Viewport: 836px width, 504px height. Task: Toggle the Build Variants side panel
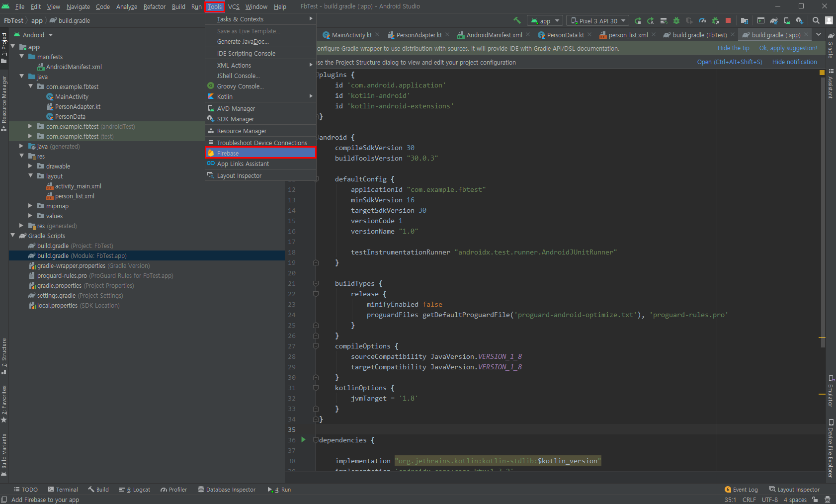click(x=4, y=454)
